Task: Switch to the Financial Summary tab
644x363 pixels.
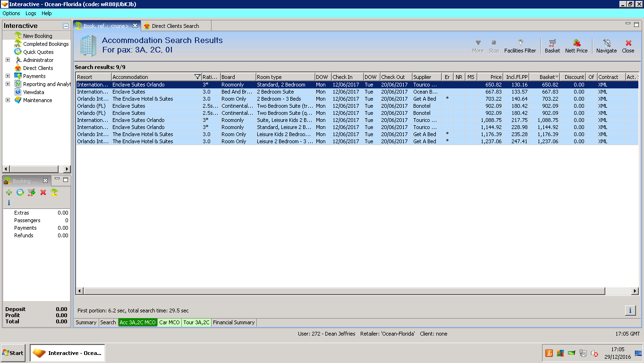Action: point(234,322)
